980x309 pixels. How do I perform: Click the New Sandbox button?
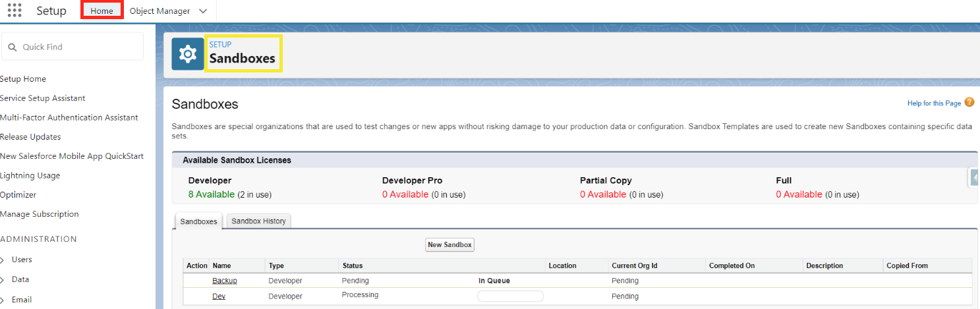click(450, 244)
